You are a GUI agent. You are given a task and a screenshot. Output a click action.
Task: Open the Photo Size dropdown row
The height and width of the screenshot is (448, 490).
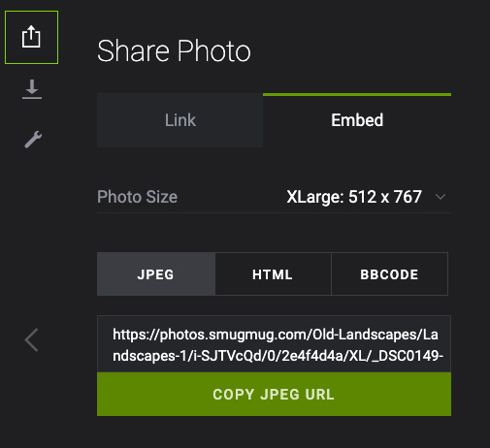coord(274,197)
